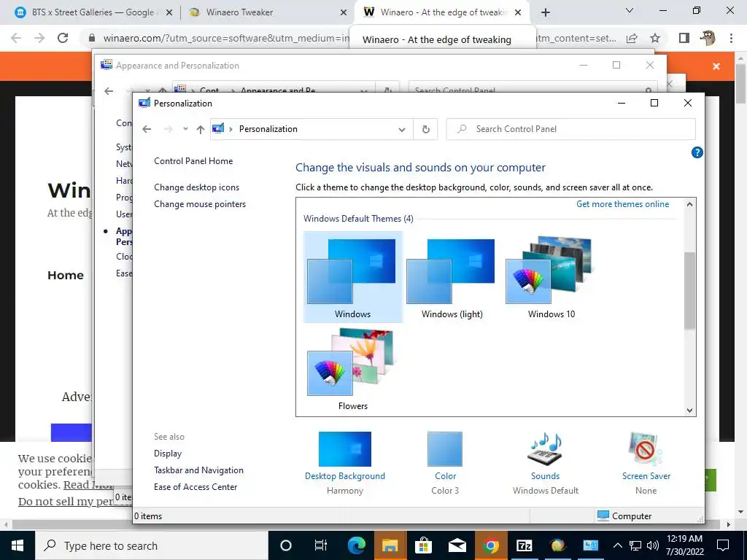Share this page icon in Chrome
Screen dimensions: 747x560
pyautogui.click(x=632, y=38)
